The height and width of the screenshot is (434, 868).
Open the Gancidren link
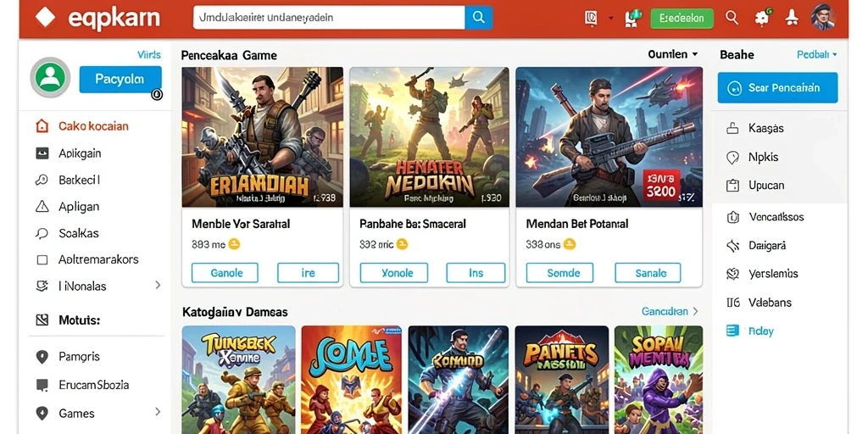pyautogui.click(x=670, y=311)
